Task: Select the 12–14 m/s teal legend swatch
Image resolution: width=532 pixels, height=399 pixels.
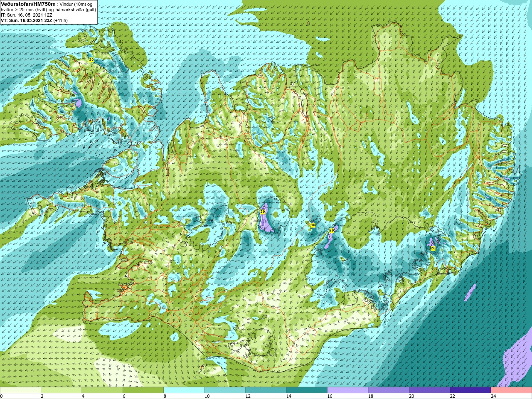Action: click(x=266, y=390)
